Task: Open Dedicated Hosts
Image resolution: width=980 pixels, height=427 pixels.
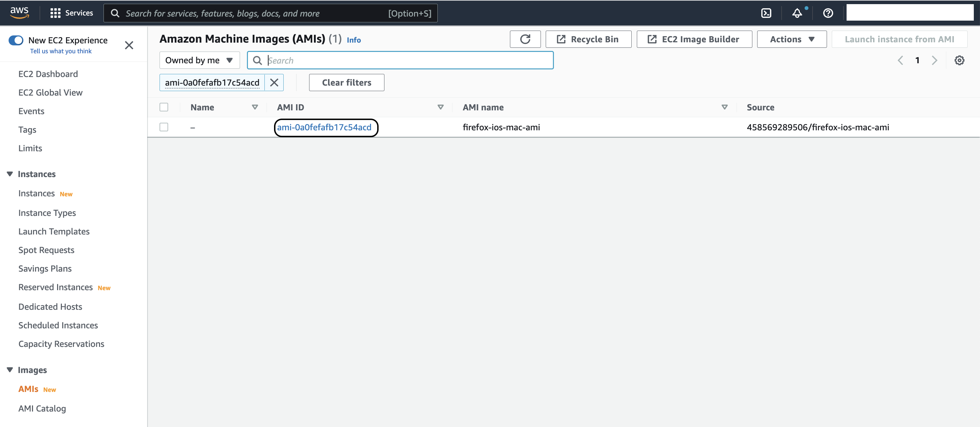Action: point(50,307)
